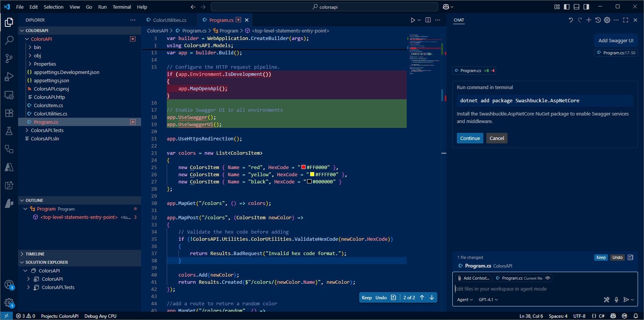Click Continue to run terminal command
Viewport: 644px width, 320px height.
point(470,138)
